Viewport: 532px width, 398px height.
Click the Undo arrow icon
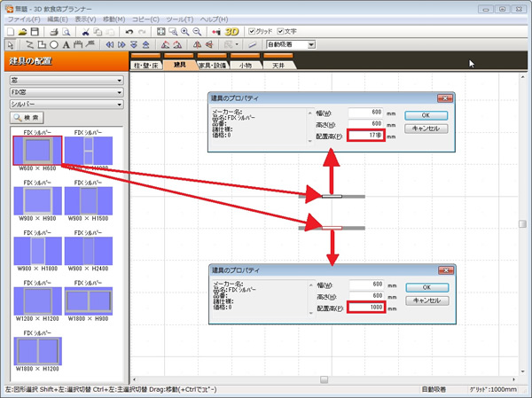[x=129, y=31]
